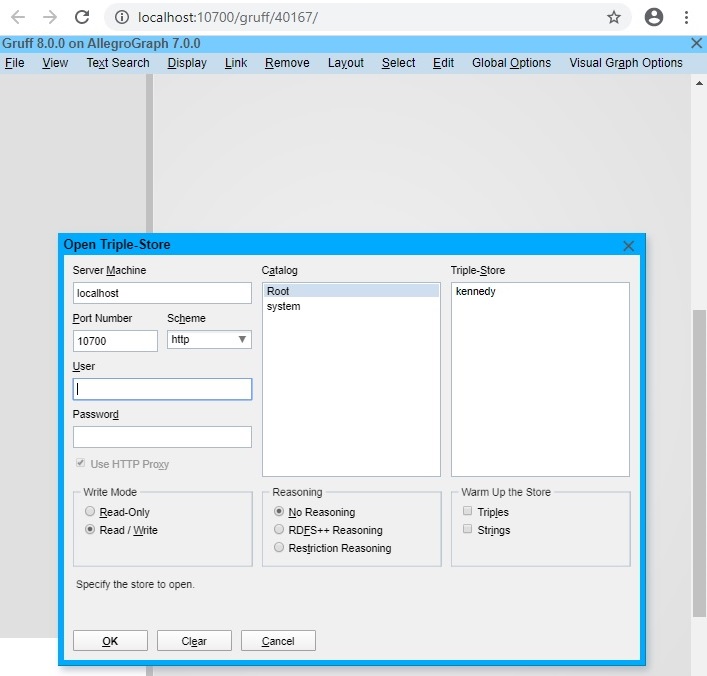Select kennedy in Triple-Store list
This screenshot has height=676, width=707.
(x=475, y=292)
